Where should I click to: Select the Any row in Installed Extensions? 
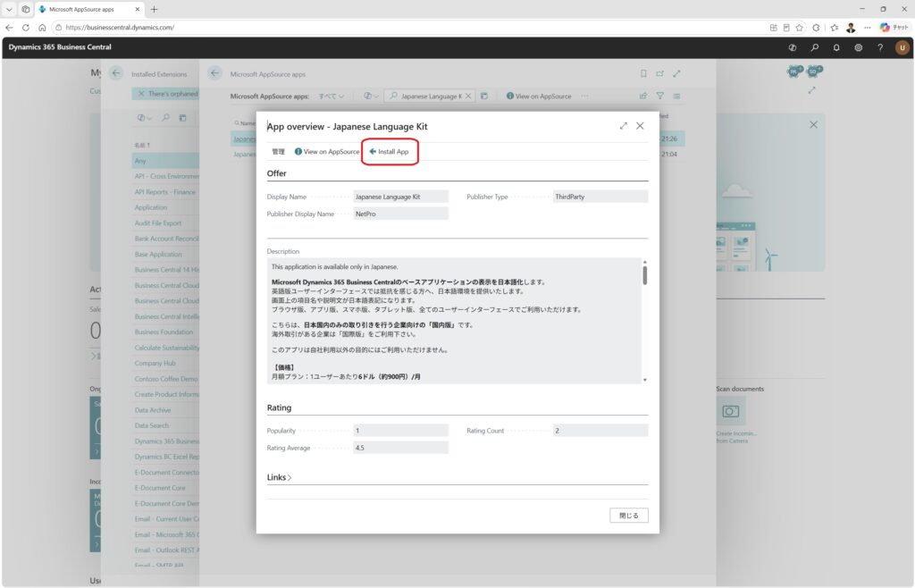click(165, 161)
